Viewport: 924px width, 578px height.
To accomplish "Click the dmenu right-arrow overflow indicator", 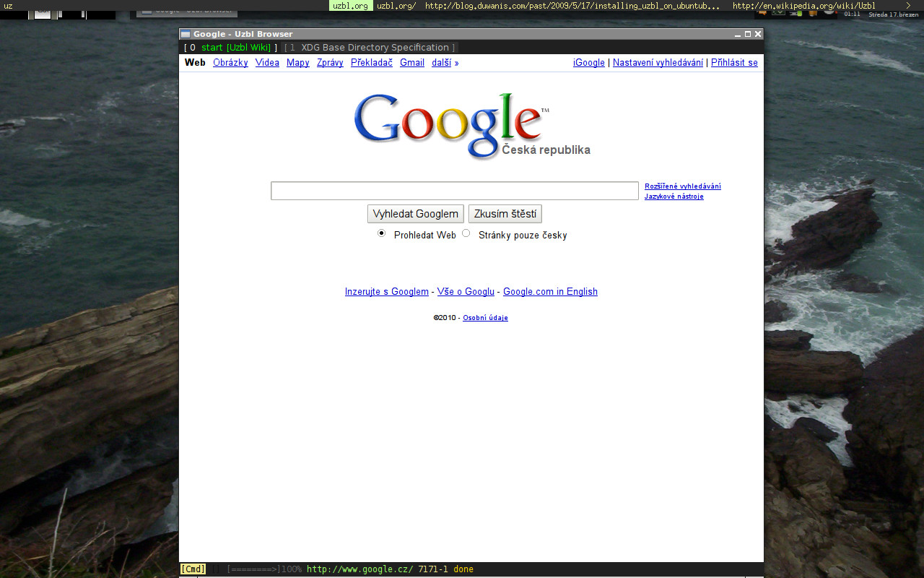I will tap(908, 6).
